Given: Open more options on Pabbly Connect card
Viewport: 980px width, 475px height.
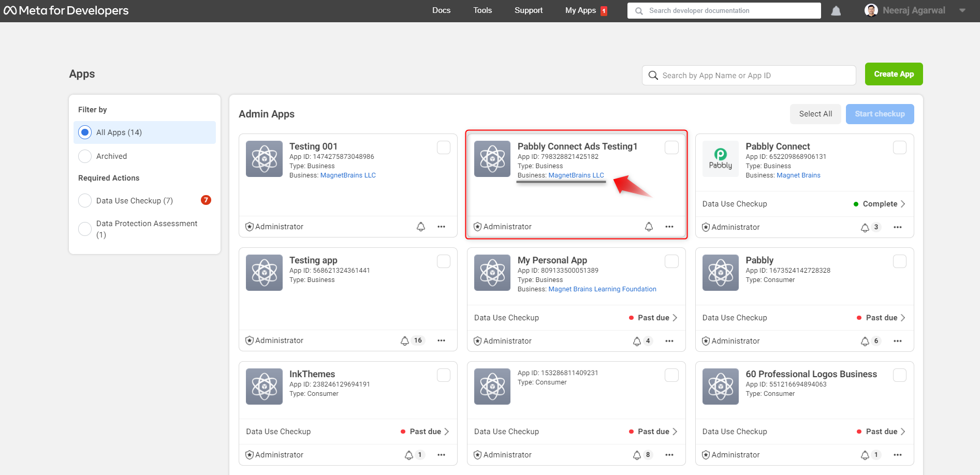Looking at the screenshot, I should (898, 227).
